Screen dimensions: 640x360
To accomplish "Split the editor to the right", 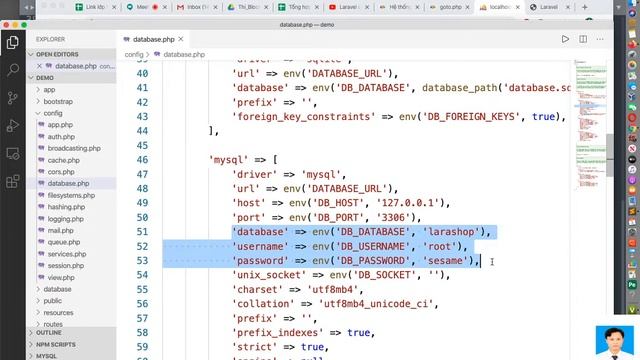I will tap(583, 39).
